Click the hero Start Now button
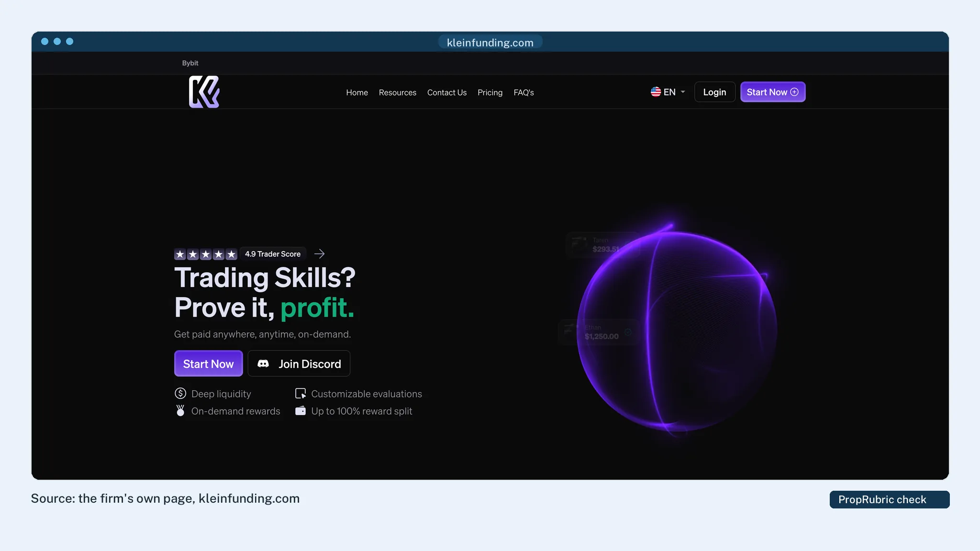Image resolution: width=980 pixels, height=551 pixels. tap(208, 364)
